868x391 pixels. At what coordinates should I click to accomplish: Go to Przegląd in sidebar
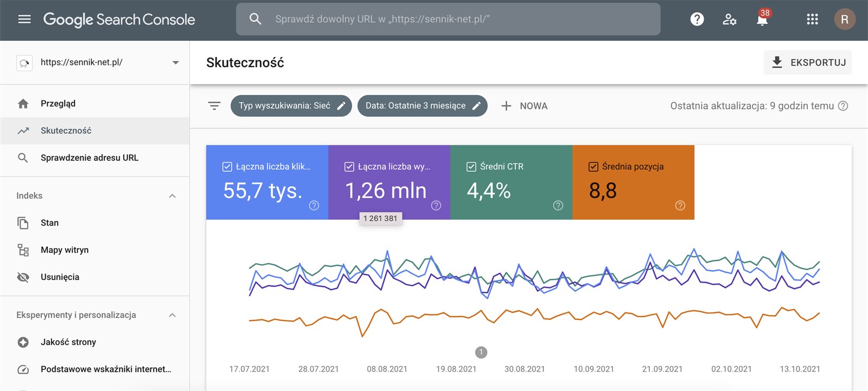pos(58,104)
